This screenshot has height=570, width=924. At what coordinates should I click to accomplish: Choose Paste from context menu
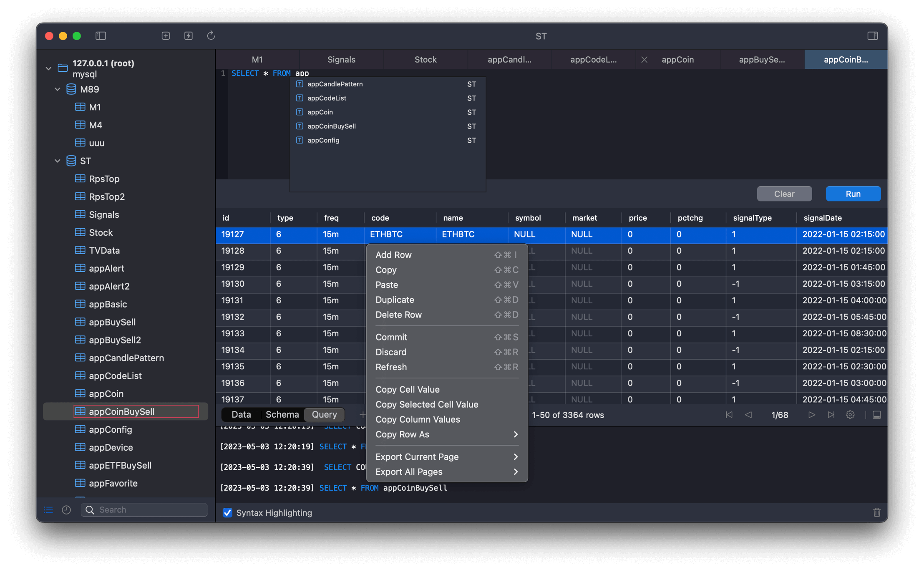pos(447,285)
